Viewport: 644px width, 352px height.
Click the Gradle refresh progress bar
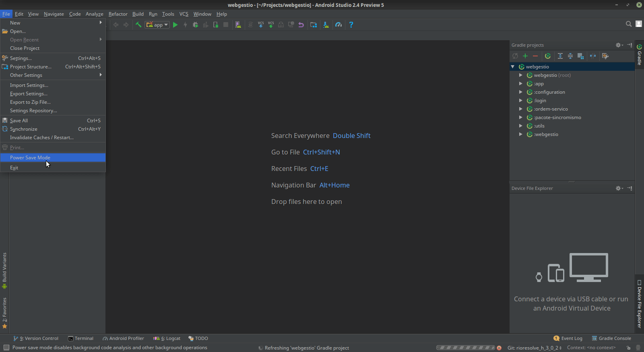[x=466, y=348]
